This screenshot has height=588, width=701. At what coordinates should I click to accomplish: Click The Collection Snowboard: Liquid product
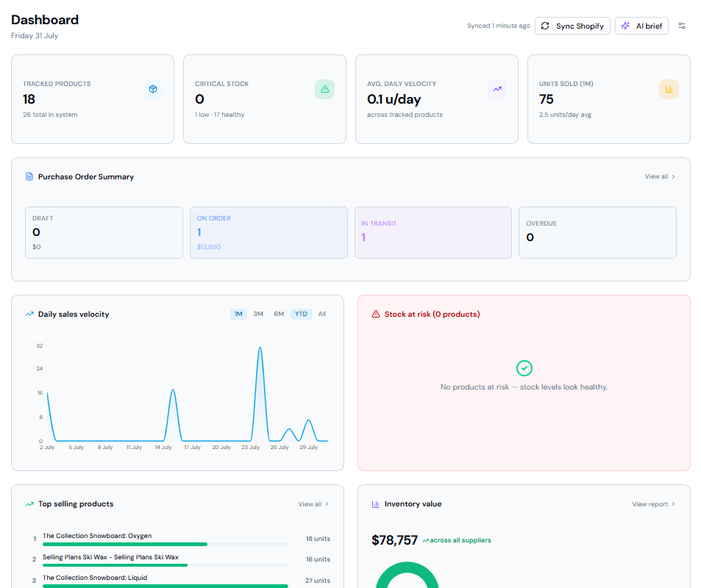(x=95, y=578)
